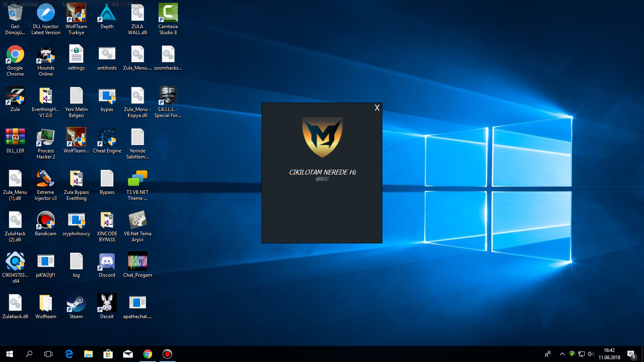Open Task View from the taskbar

[48, 354]
